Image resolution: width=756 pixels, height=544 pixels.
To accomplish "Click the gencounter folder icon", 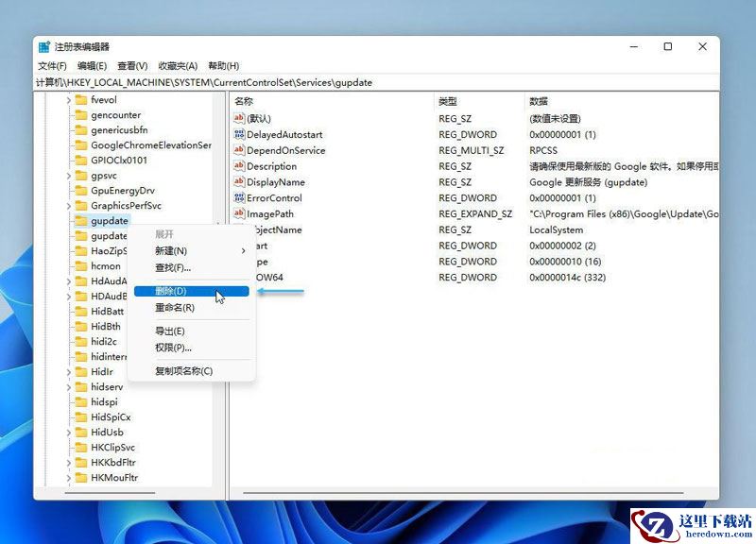I will (81, 115).
